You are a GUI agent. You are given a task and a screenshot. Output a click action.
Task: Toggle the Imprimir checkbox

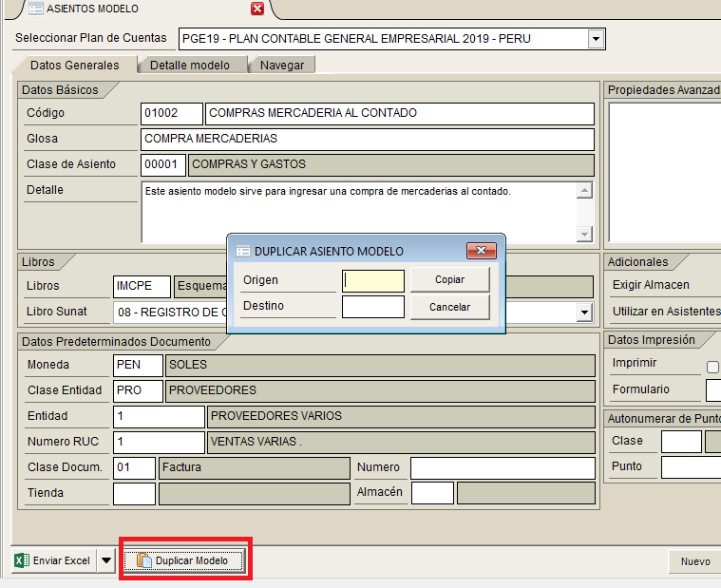[712, 367]
